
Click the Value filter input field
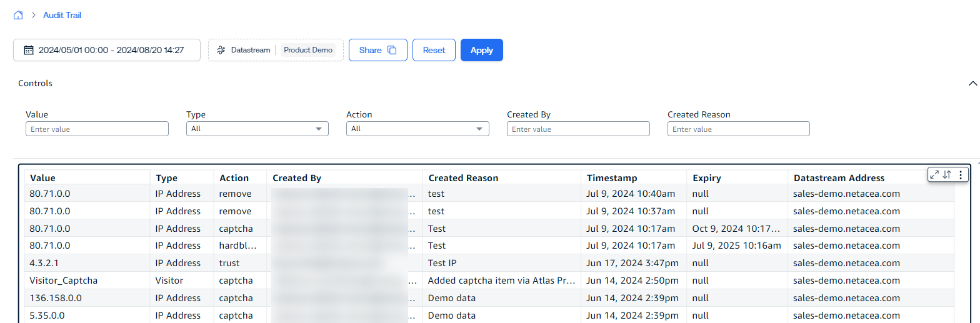[97, 129]
